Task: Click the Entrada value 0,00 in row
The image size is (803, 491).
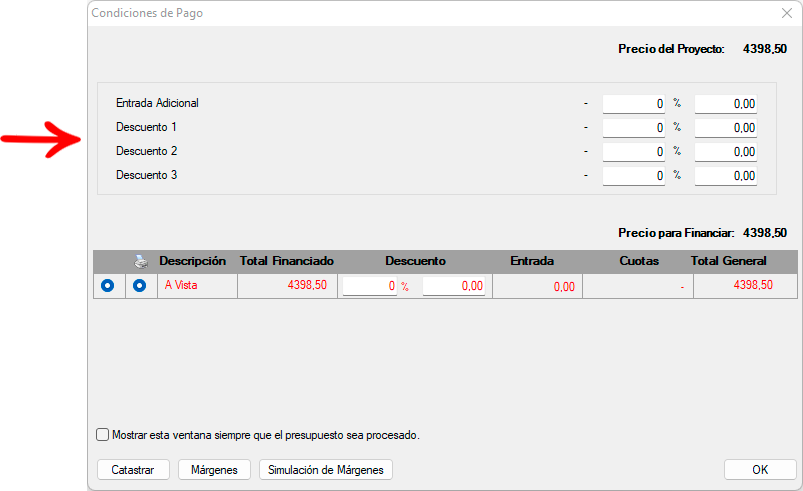Action: pyautogui.click(x=564, y=287)
